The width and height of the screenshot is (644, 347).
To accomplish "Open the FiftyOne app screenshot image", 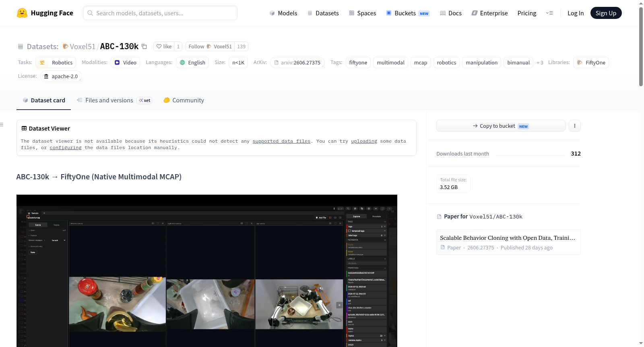I will (x=207, y=271).
